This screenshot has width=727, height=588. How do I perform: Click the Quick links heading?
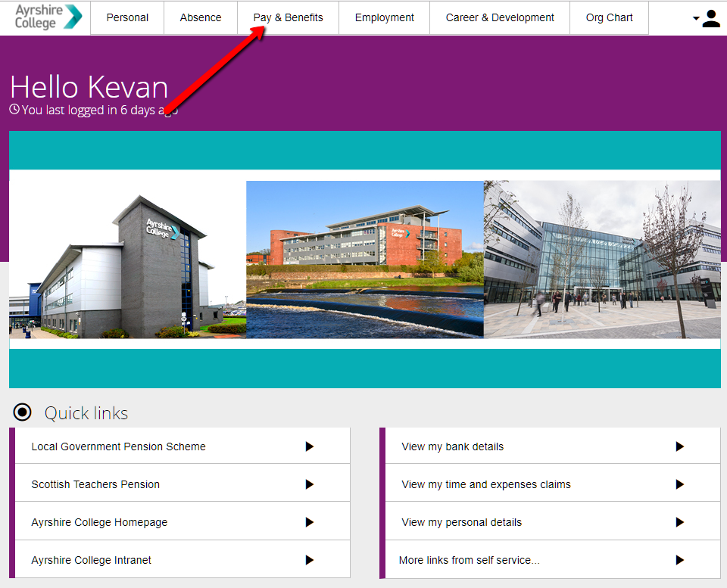pos(86,413)
